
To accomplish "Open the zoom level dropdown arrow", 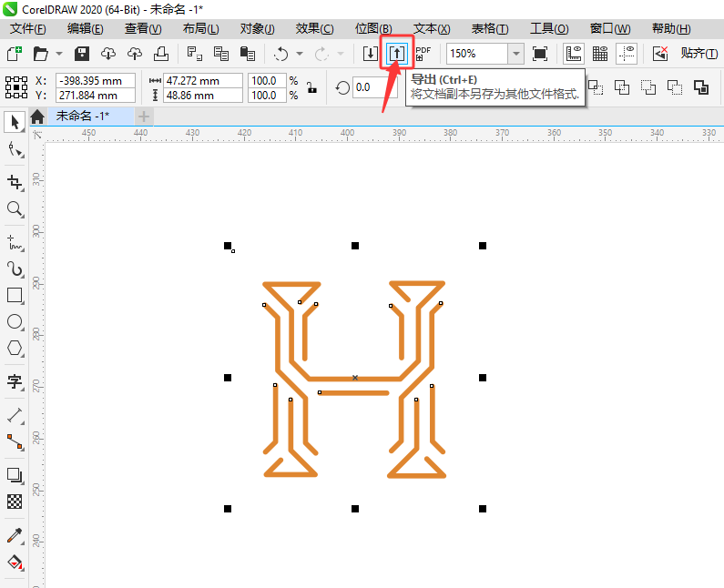I will pyautogui.click(x=515, y=54).
